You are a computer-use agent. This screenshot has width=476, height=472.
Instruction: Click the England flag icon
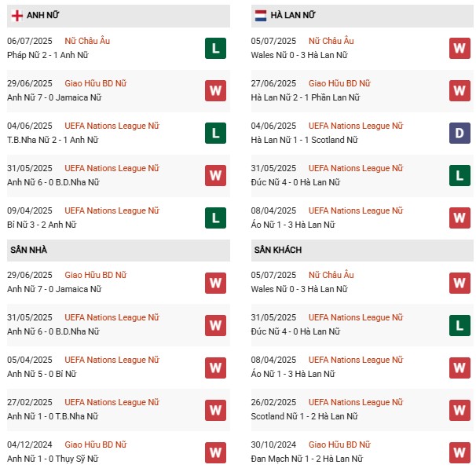point(16,16)
